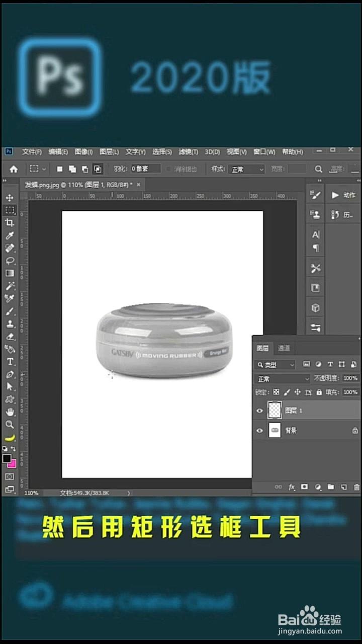Select the Move tool
Image resolution: width=362 pixels, height=644 pixels.
pos(10,197)
